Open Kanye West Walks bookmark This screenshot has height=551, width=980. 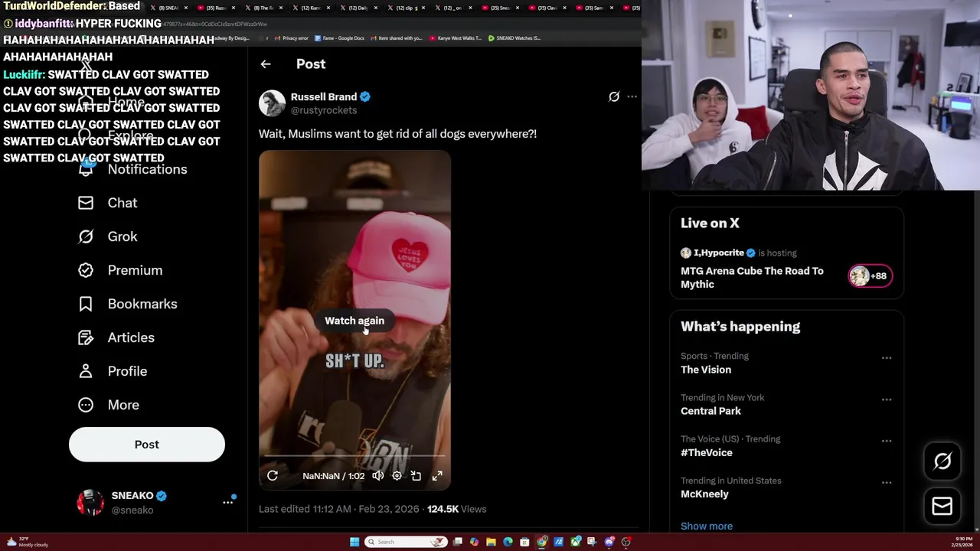tap(456, 38)
